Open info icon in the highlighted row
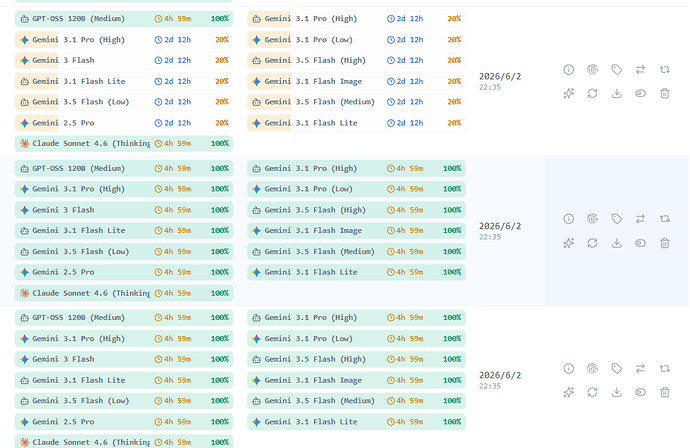The width and height of the screenshot is (690, 448). 569,219
